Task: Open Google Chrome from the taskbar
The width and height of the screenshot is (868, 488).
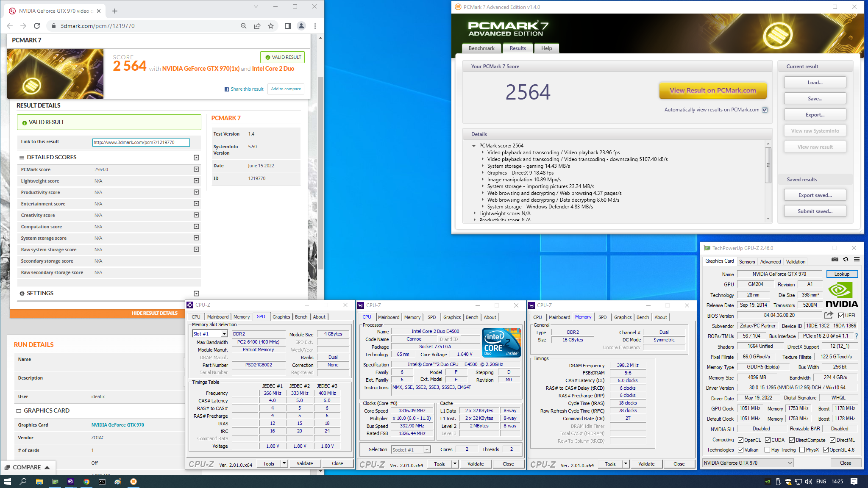Action: [x=86, y=482]
